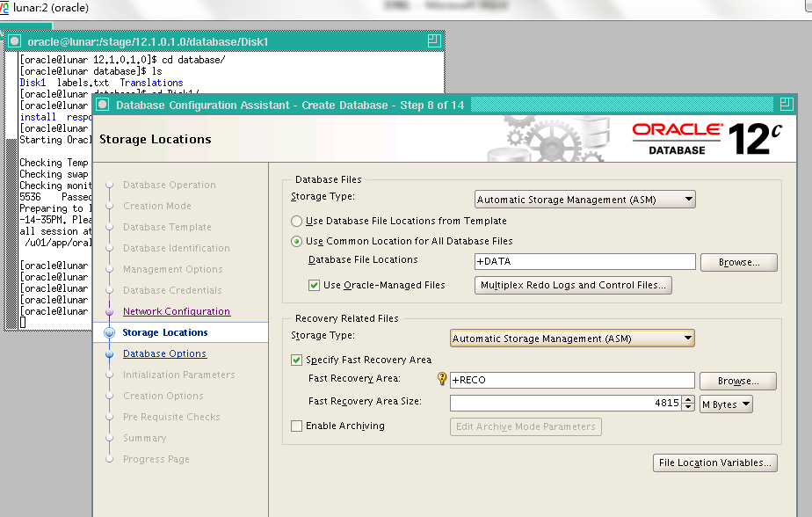The image size is (812, 517).
Task: Go to Network Configuration step
Action: 177,311
